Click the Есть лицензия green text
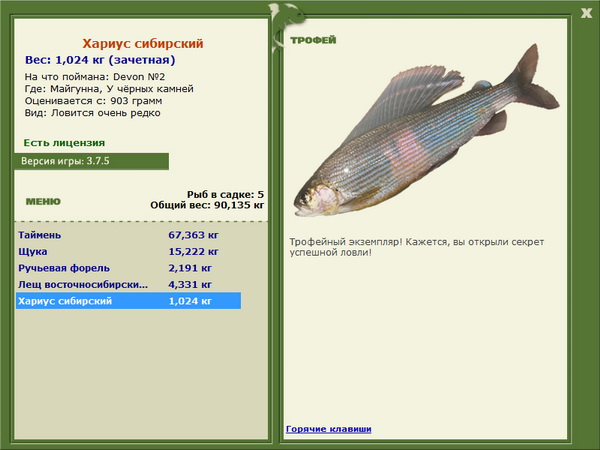Image resolution: width=600 pixels, height=450 pixels. tap(64, 143)
